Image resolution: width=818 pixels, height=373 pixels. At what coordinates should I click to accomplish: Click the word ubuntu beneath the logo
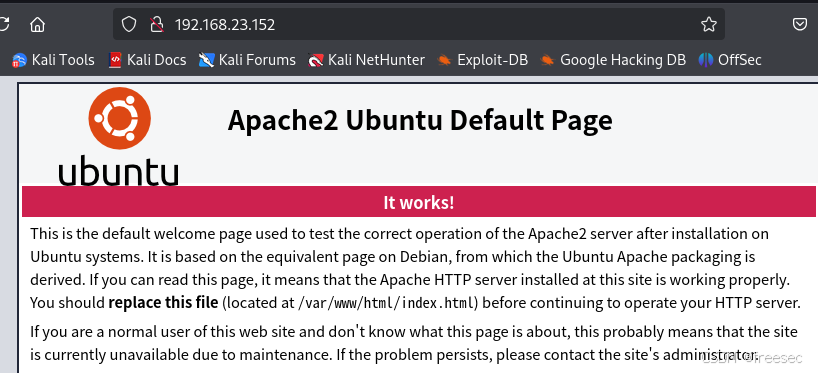[118, 170]
